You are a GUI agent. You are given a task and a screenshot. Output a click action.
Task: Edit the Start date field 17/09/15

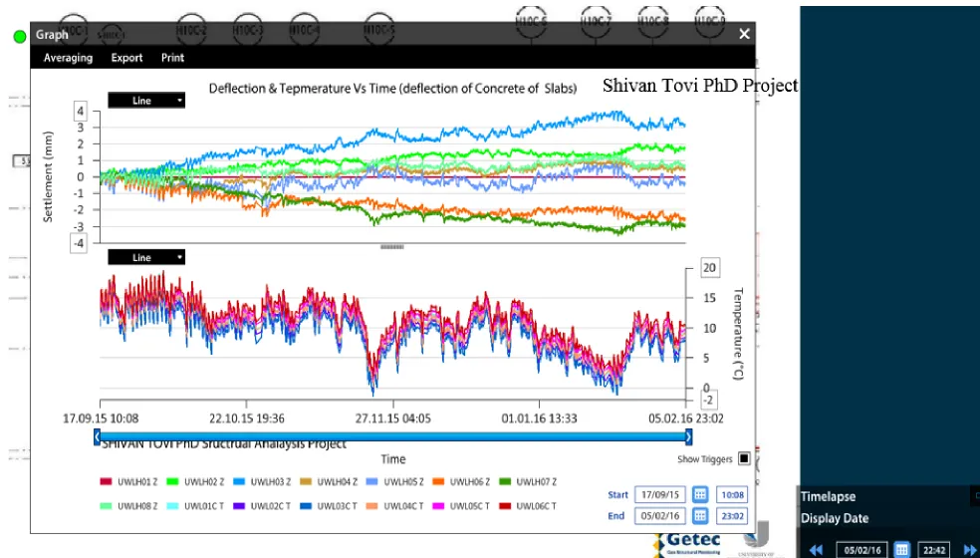point(660,495)
